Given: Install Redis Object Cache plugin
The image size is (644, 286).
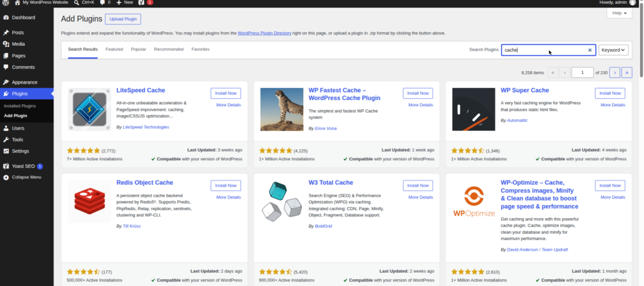Looking at the screenshot, I should tap(226, 185).
